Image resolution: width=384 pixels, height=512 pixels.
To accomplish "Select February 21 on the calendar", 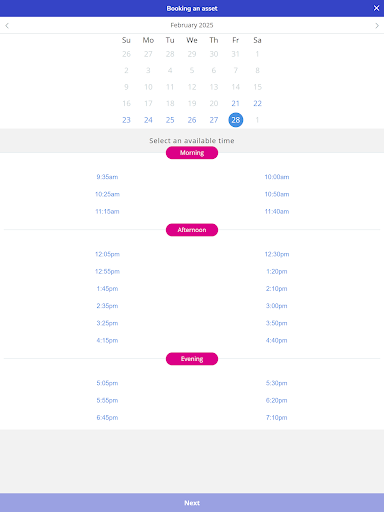I will point(236,103).
